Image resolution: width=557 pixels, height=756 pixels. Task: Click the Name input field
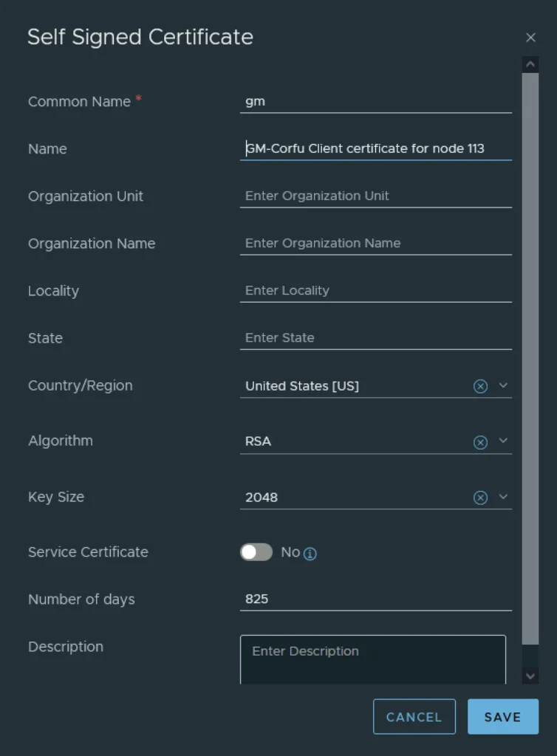(376, 148)
